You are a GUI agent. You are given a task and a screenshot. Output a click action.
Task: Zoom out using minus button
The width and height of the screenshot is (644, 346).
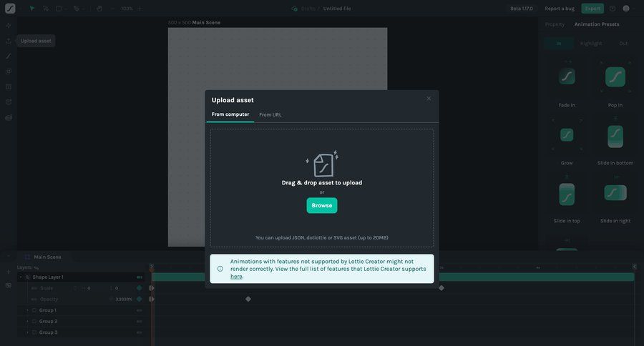point(113,9)
